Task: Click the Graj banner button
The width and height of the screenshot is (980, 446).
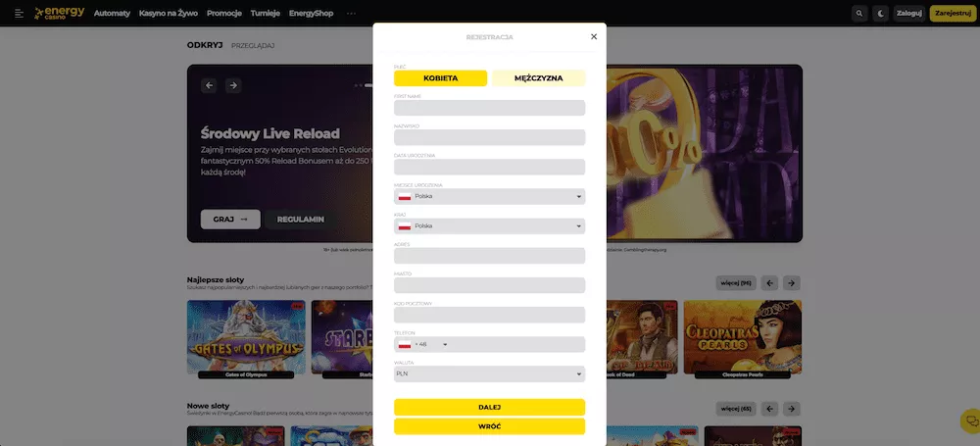Action: [x=230, y=220]
